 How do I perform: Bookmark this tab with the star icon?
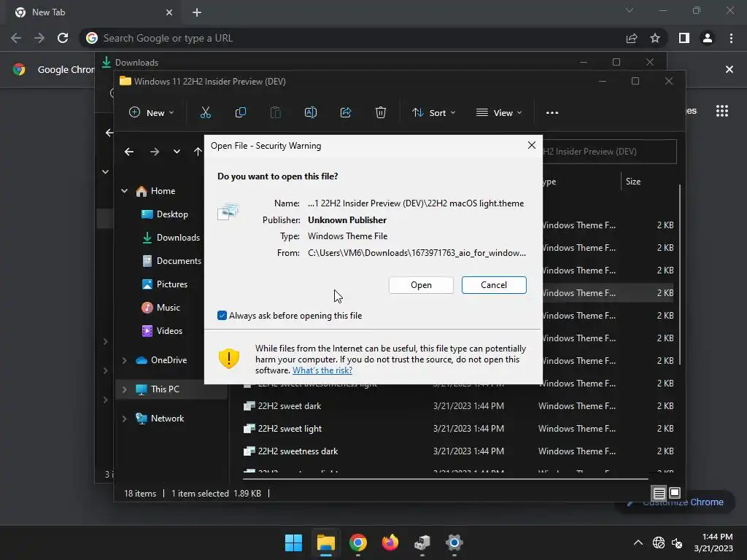(655, 38)
